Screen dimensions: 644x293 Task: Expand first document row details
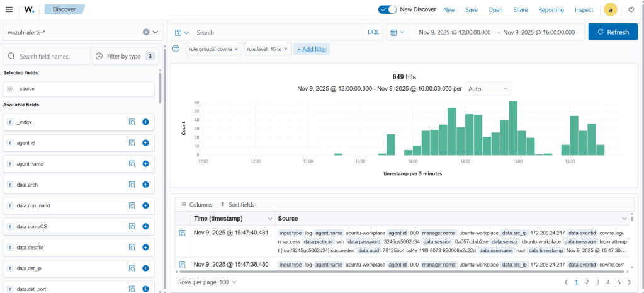tap(182, 233)
